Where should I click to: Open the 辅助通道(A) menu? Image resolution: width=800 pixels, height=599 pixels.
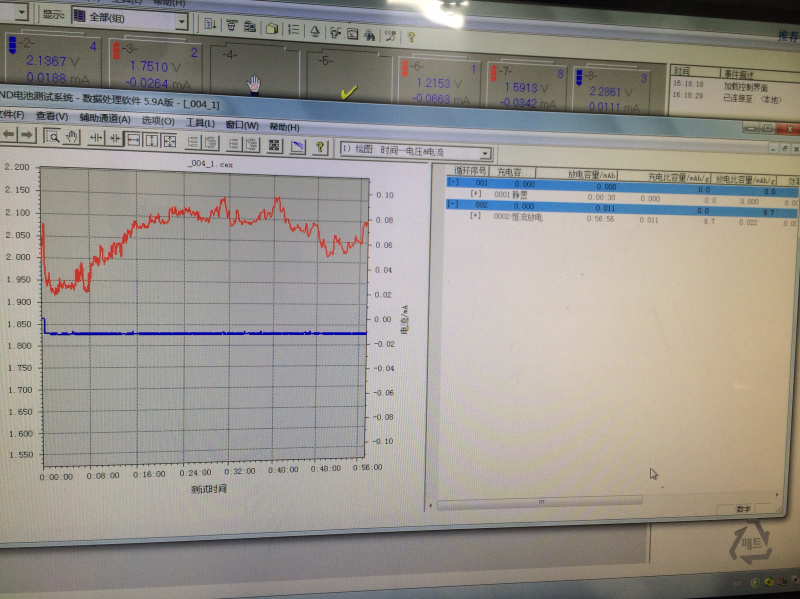[105, 119]
